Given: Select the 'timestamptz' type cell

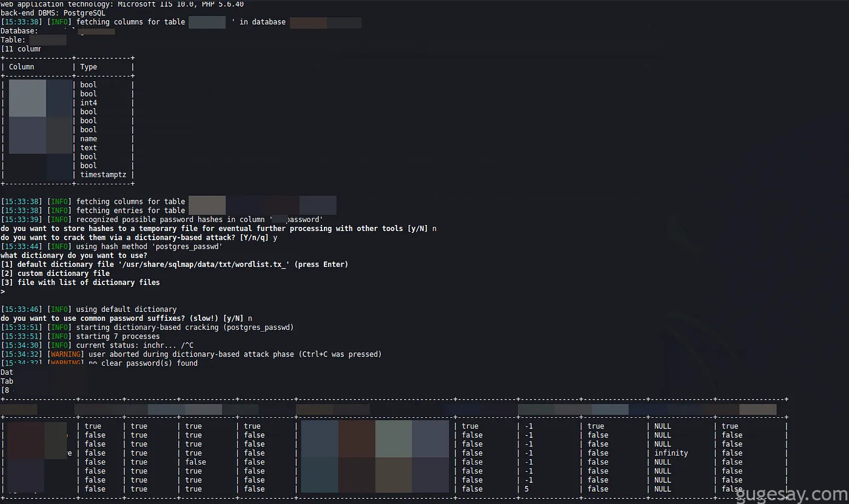Looking at the screenshot, I should pyautogui.click(x=103, y=175).
